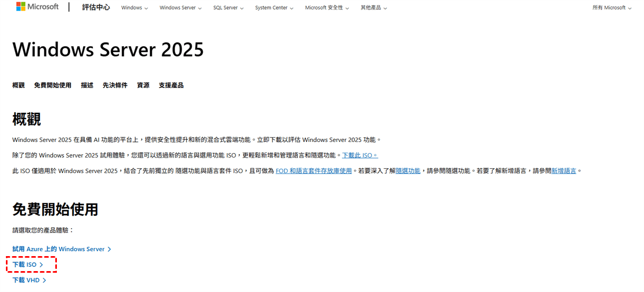Image resolution: width=644 pixels, height=292 pixels.
Task: Follow the 隨選功能 hyperlink
Action: pyautogui.click(x=408, y=171)
